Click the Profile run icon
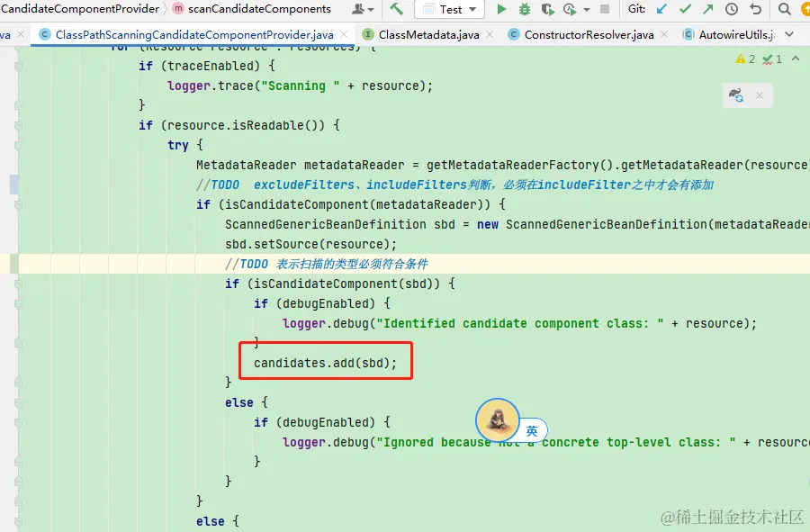Image resolution: width=810 pixels, height=532 pixels. [570, 9]
